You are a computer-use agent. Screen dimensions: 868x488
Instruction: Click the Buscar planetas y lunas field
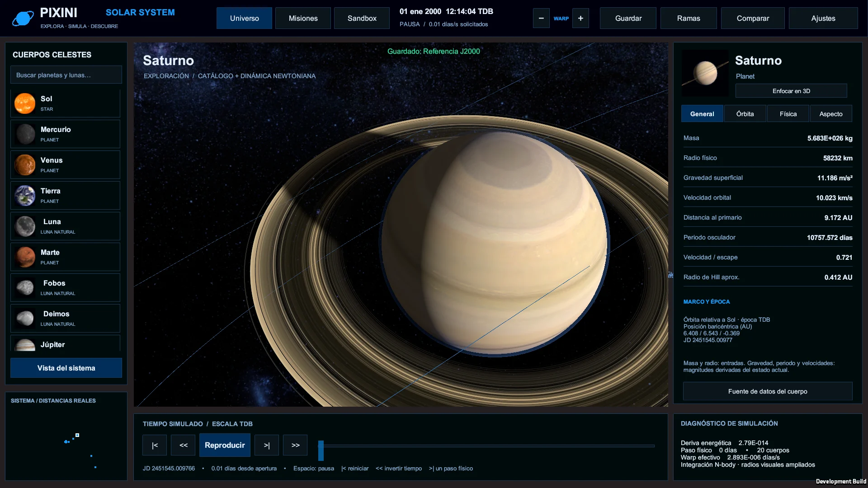point(66,75)
